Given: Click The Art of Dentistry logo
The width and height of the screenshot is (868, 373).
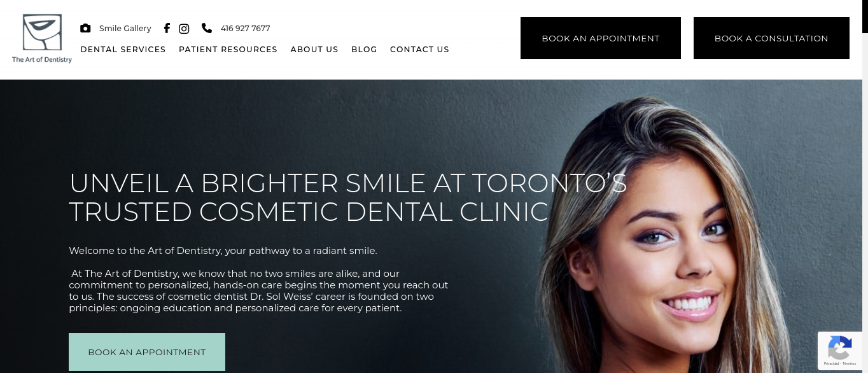Looking at the screenshot, I should click(x=42, y=39).
